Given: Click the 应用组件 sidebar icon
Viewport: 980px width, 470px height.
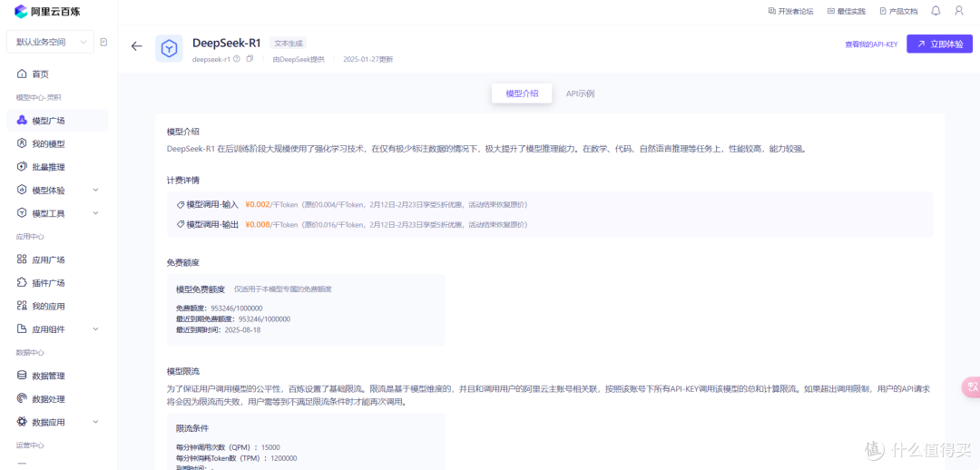Looking at the screenshot, I should [x=22, y=328].
